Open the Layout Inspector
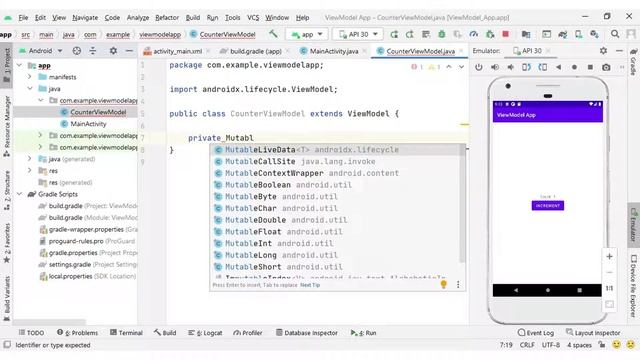The width and height of the screenshot is (640, 360). tap(593, 333)
